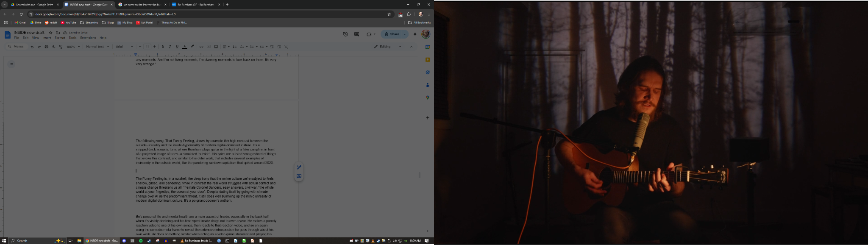Open the Format menu
This screenshot has height=245, width=868.
[x=60, y=38]
